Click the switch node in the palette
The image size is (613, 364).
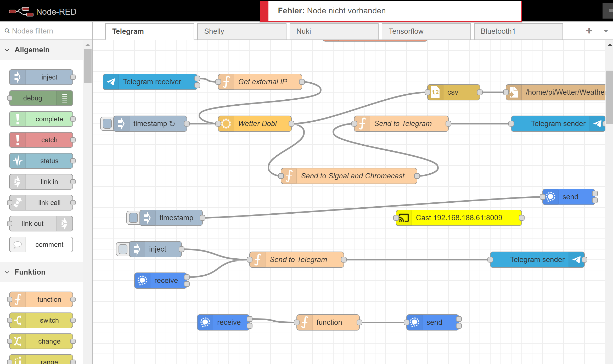[x=41, y=320]
